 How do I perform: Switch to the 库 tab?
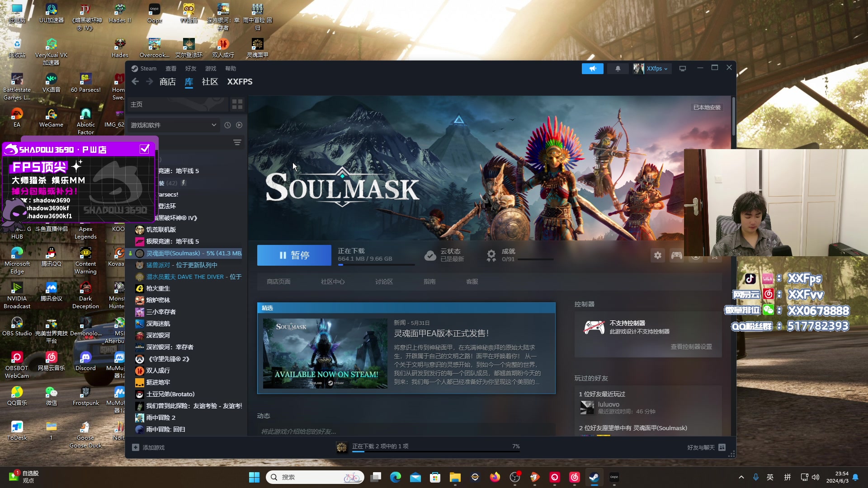pyautogui.click(x=189, y=82)
